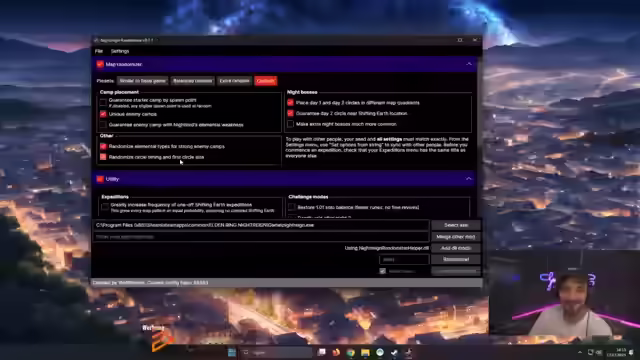This screenshot has width=640, height=360.
Task: Uncheck randomize elemental types for enemy camps
Action: coord(103,147)
